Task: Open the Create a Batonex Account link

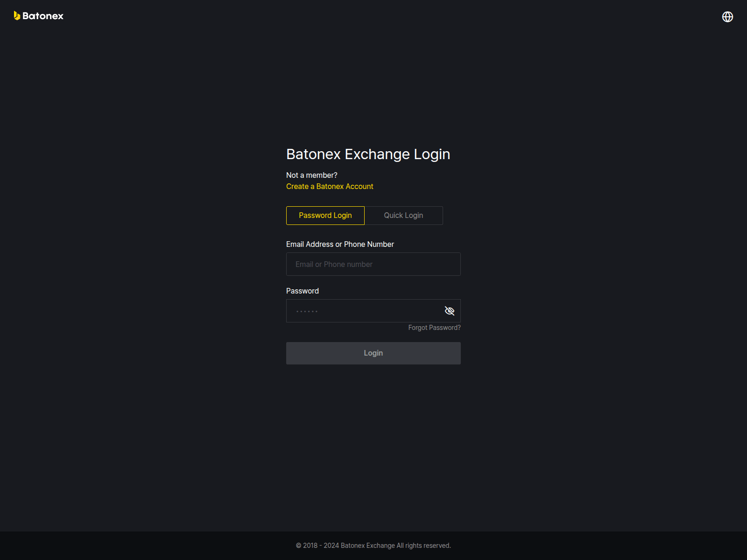Action: 329,186
